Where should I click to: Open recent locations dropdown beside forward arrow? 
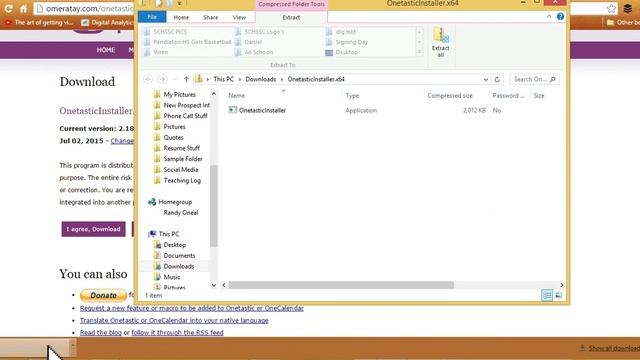pyautogui.click(x=175, y=79)
